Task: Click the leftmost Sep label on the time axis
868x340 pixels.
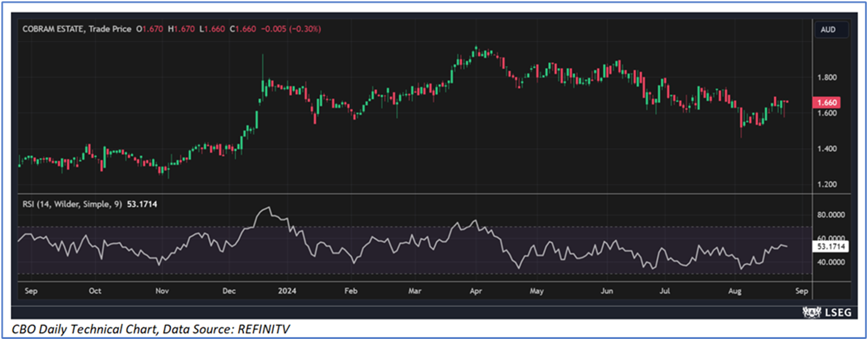Action: point(31,291)
